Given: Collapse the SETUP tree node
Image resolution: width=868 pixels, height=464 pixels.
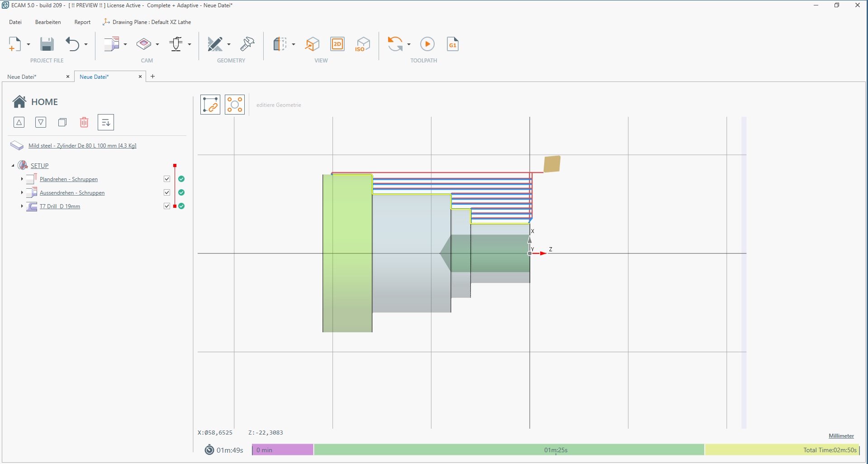Looking at the screenshot, I should pos(13,166).
